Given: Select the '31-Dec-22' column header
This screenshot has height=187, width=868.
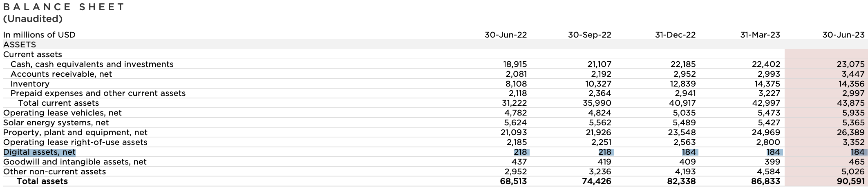Looking at the screenshot, I should coord(675,35).
